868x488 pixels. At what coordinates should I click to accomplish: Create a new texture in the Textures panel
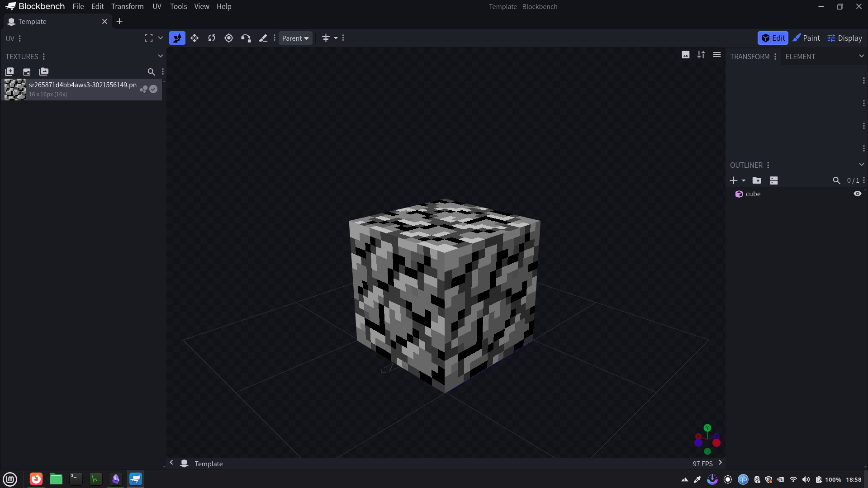coord(9,71)
